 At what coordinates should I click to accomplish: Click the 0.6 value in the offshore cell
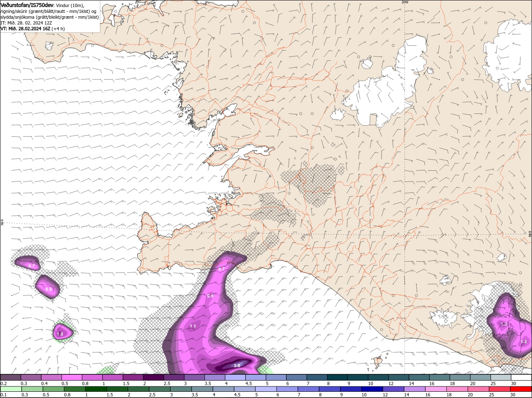pyautogui.click(x=49, y=290)
